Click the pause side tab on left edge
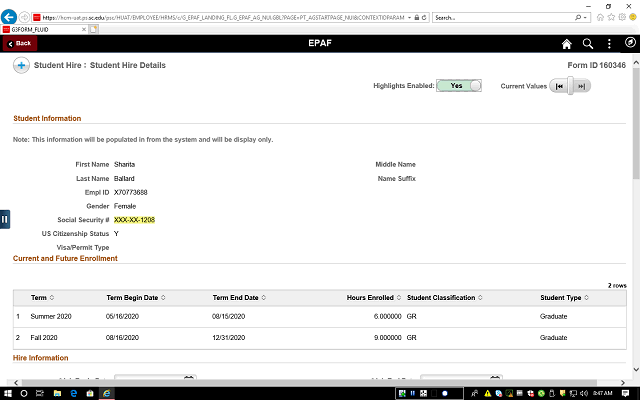 click(x=5, y=219)
